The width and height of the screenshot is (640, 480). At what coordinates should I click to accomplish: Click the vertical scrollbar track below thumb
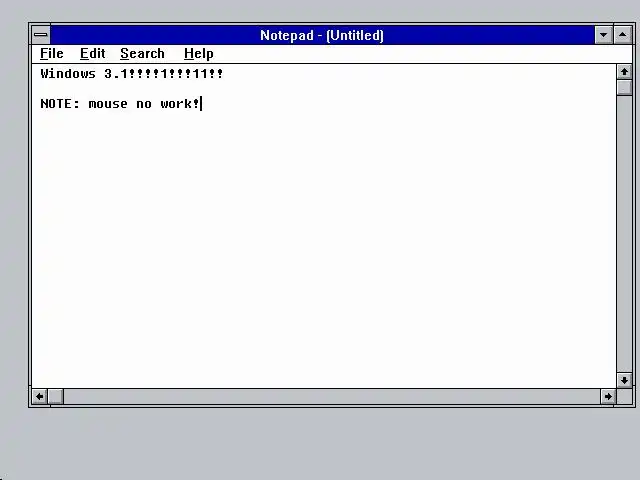[624, 234]
